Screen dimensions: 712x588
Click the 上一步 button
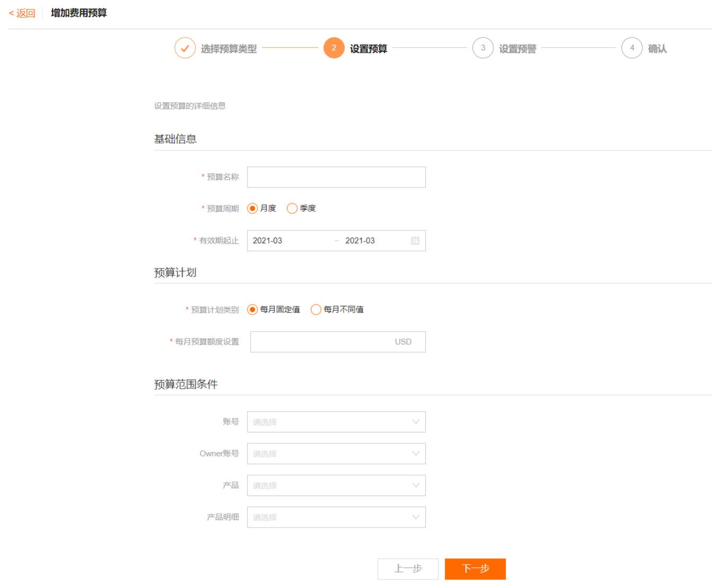click(408, 569)
